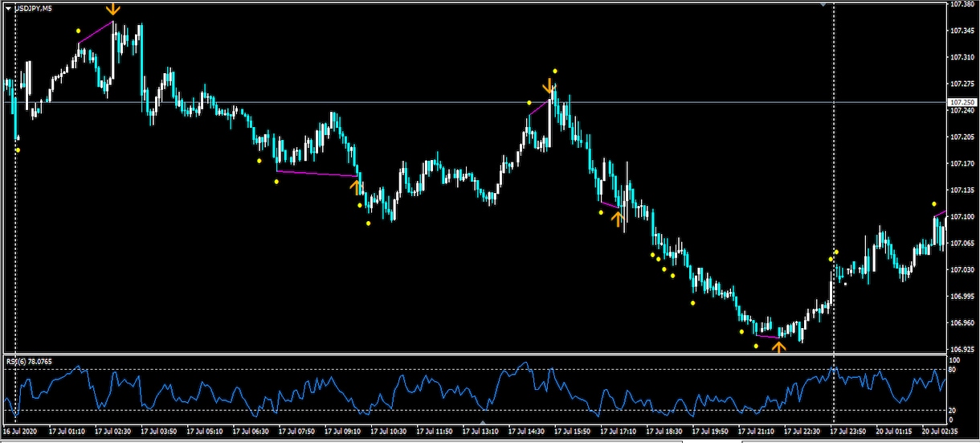Image resolution: width=980 pixels, height=443 pixels.
Task: Click the 17 Jul 03:50 time label
Action: click(159, 431)
